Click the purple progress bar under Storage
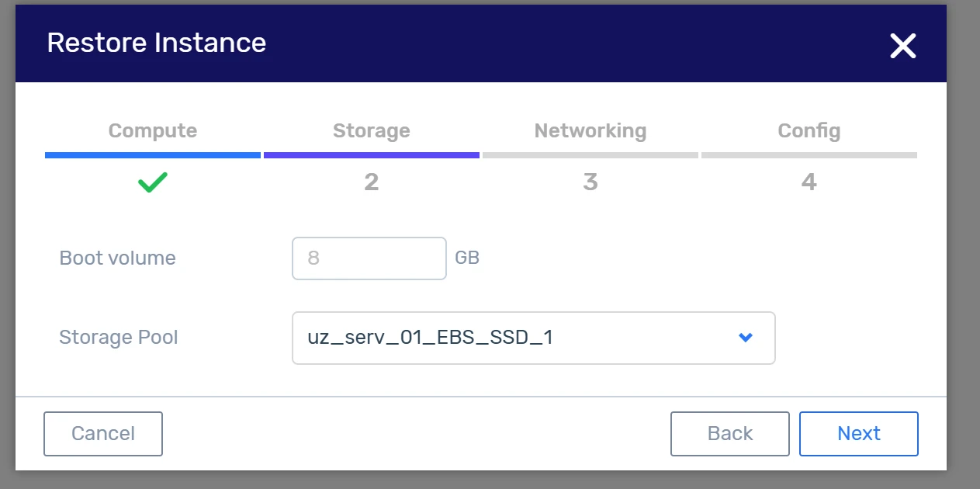This screenshot has width=980, height=489. pyautogui.click(x=372, y=155)
